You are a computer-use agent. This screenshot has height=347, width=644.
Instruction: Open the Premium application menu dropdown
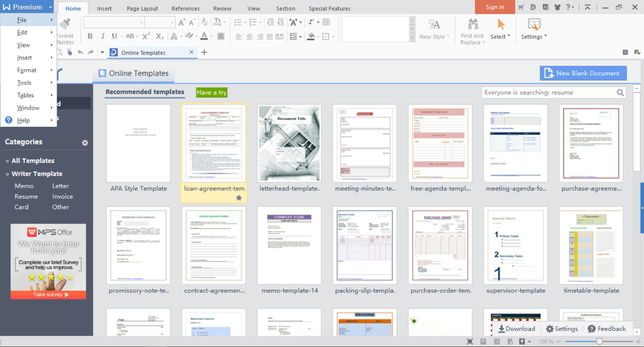(x=51, y=7)
